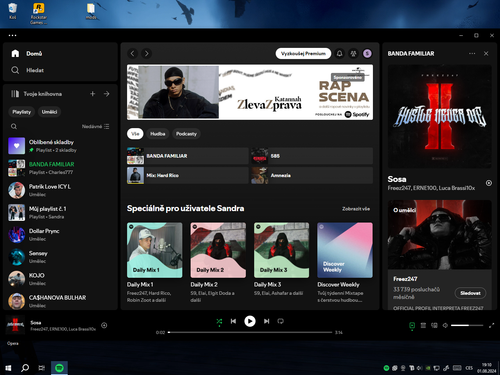Collapse Tvoje knihovna library icon
The image size is (500, 375).
pyautogui.click(x=15, y=94)
